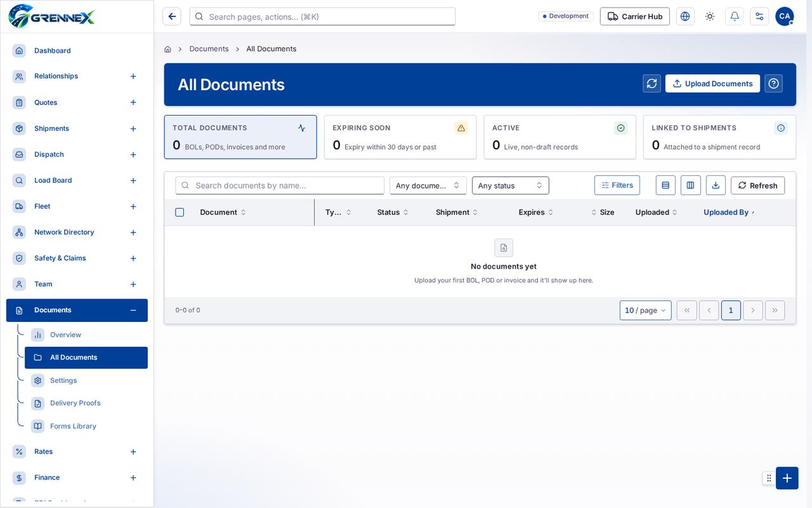The height and width of the screenshot is (508, 812).
Task: Click the sync icon in All Documents banner
Action: [x=652, y=84]
